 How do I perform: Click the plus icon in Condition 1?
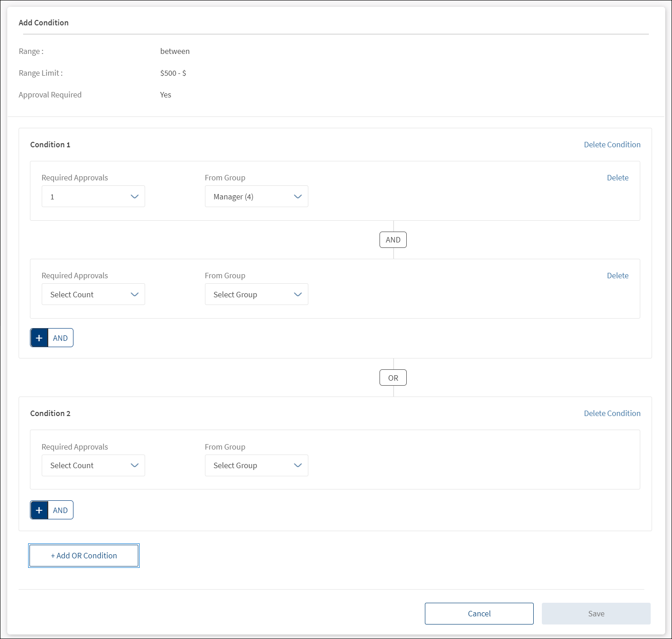point(39,338)
